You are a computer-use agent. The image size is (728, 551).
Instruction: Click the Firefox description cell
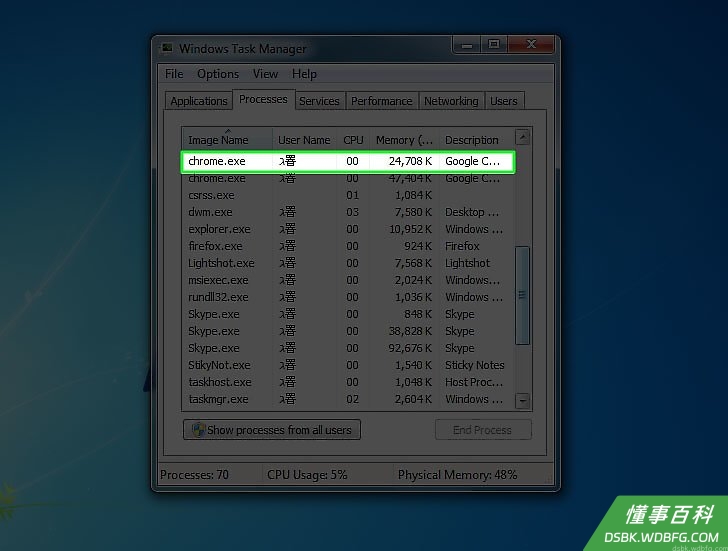462,246
